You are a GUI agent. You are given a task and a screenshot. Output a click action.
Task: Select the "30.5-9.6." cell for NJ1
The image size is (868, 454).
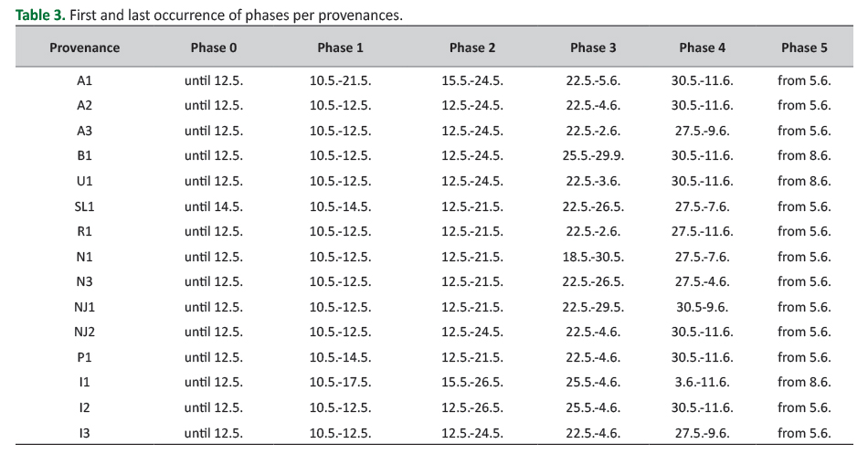pyautogui.click(x=702, y=307)
